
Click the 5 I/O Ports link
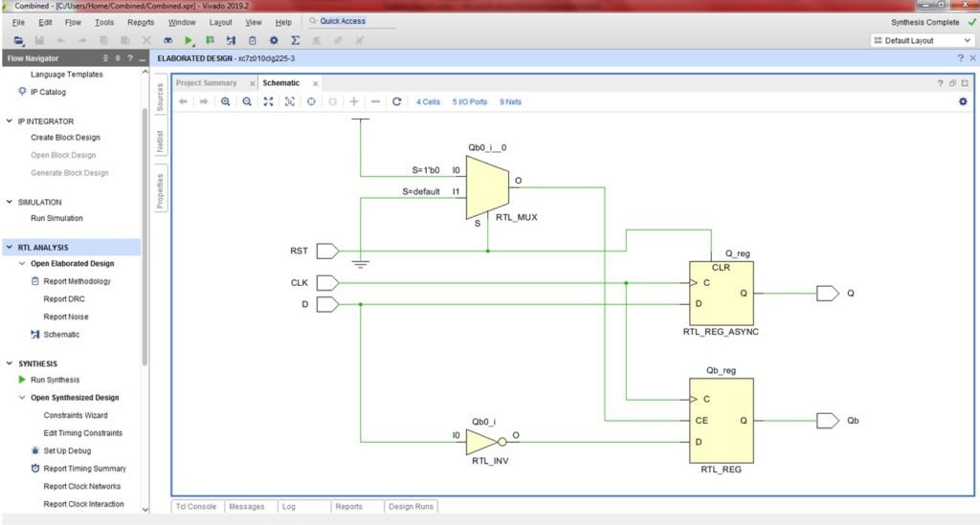click(470, 101)
